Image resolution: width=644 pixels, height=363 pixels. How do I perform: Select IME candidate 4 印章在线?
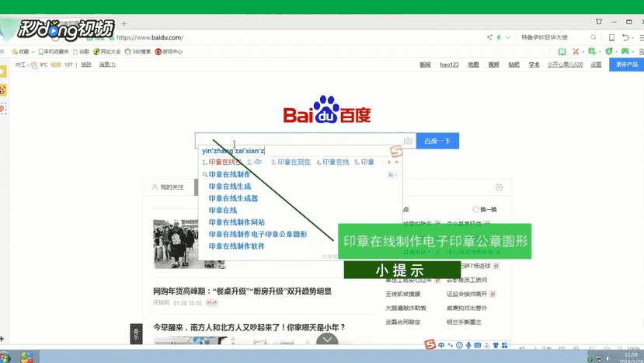pos(332,162)
